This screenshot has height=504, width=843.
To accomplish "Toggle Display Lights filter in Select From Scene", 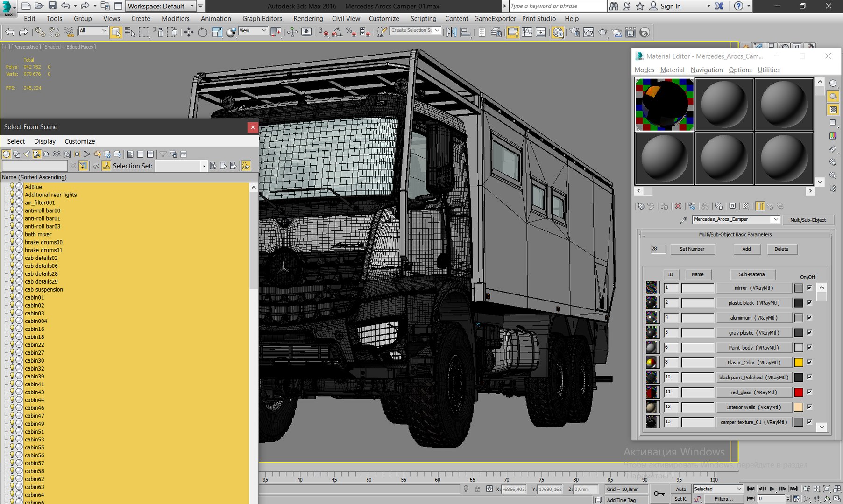I will pyautogui.click(x=27, y=154).
